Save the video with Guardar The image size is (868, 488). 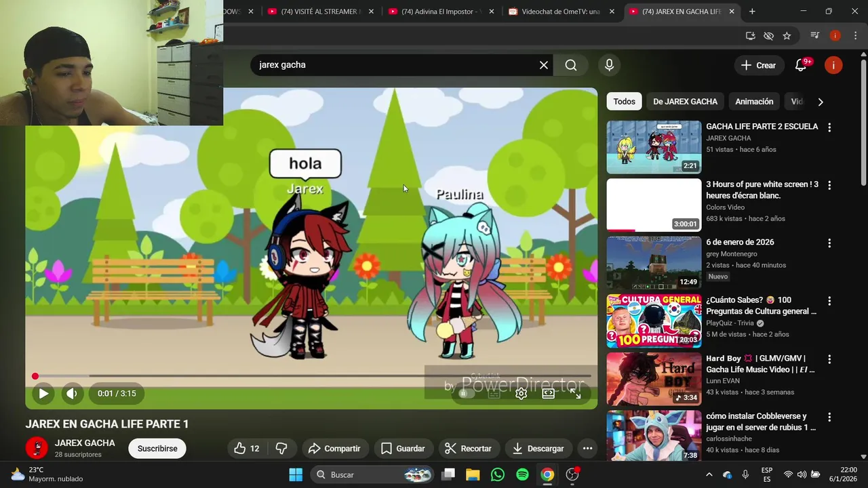click(x=403, y=449)
